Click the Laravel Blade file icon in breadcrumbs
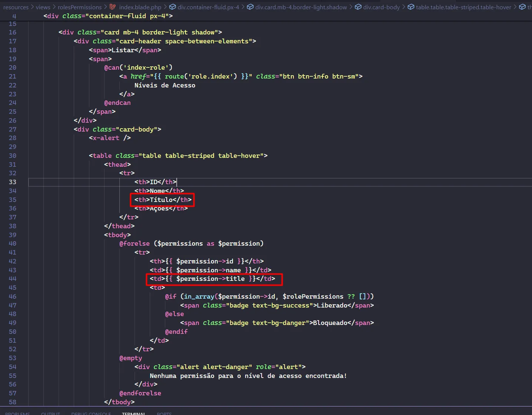The image size is (532, 415). click(x=113, y=7)
